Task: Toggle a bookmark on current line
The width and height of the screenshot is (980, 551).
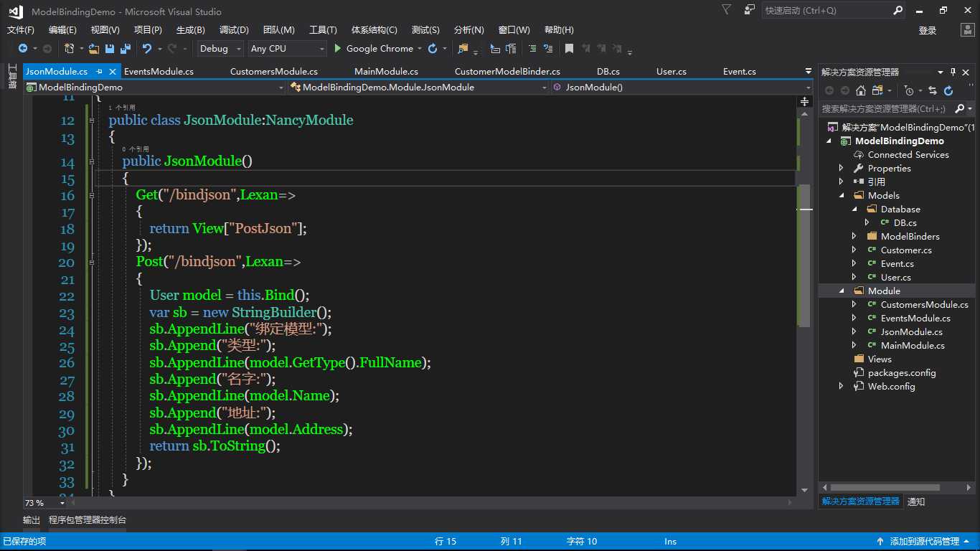Action: coord(569,49)
